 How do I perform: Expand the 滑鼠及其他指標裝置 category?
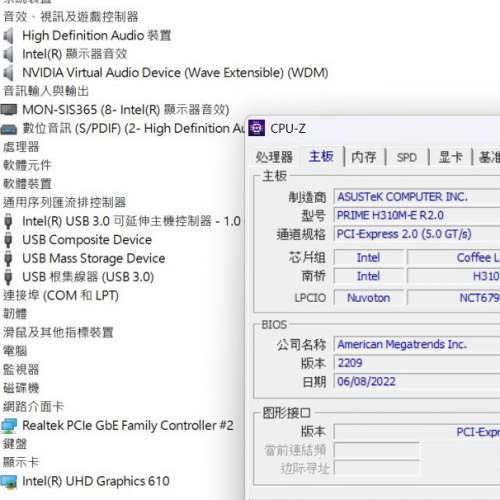point(58,333)
